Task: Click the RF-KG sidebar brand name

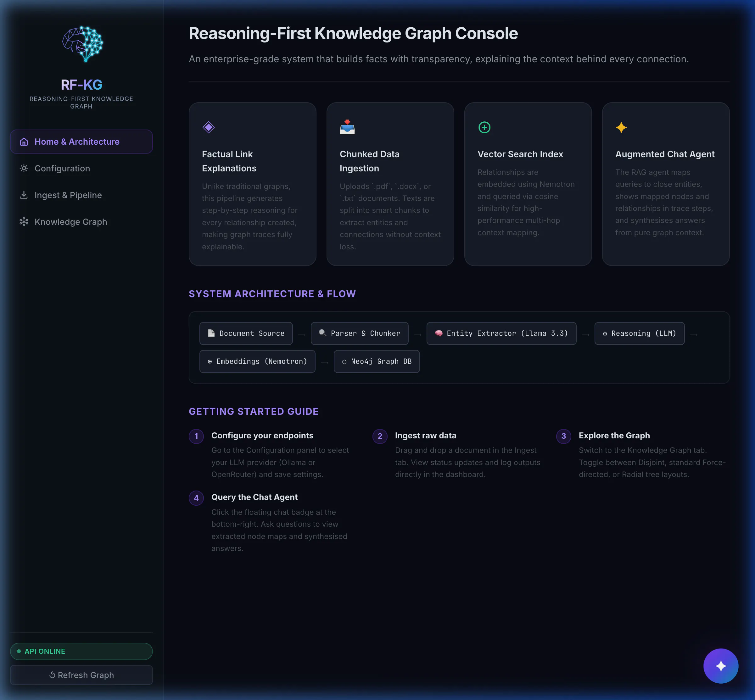Action: (81, 85)
